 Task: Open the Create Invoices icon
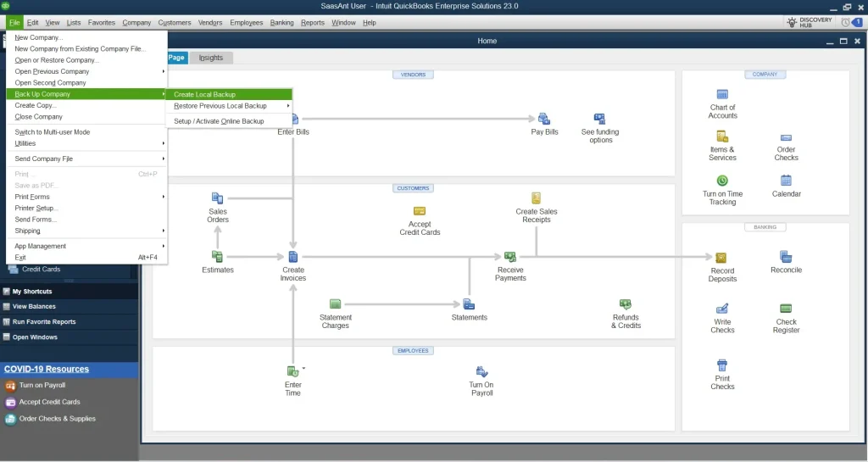293,257
